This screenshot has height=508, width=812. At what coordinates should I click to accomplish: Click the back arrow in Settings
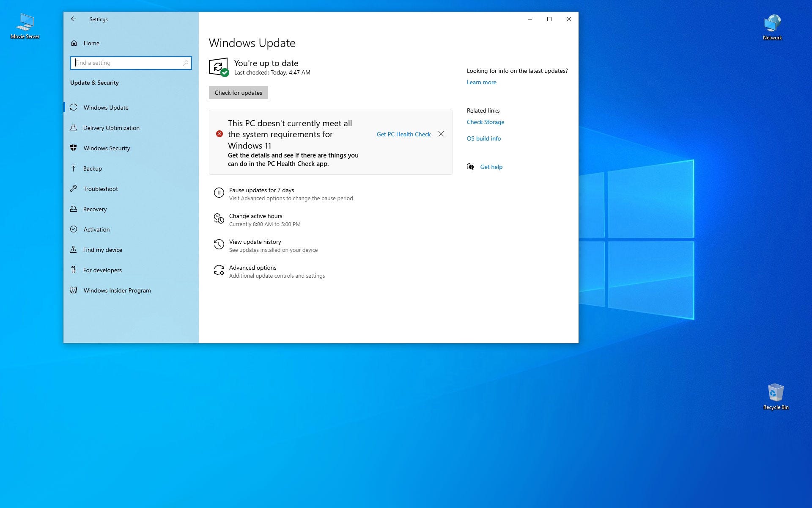[74, 19]
